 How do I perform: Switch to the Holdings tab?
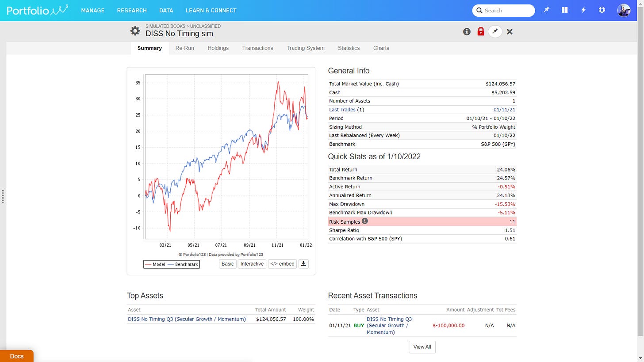coord(218,48)
